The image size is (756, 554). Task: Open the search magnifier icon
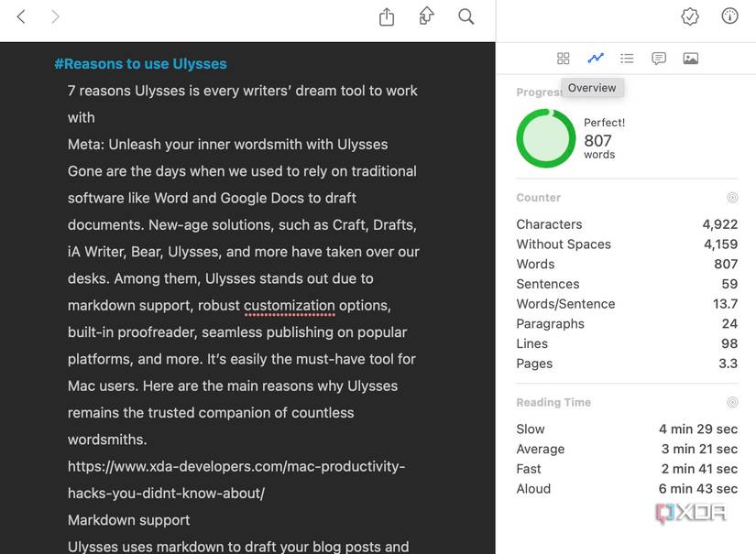click(x=466, y=16)
